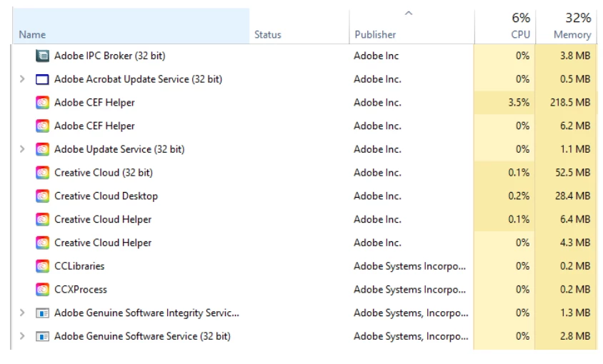Screen dimensions: 603x364
Task: Sort by the Publisher column header
Action: (x=412, y=26)
